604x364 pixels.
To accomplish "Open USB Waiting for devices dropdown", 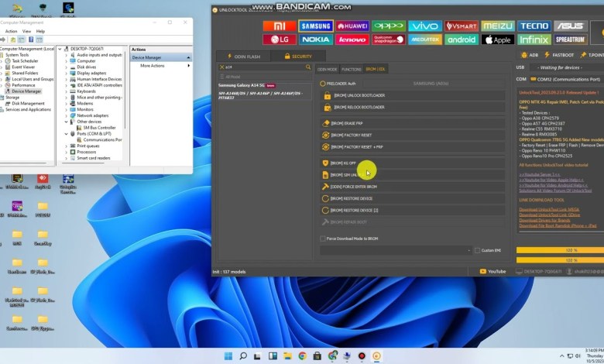I will [x=566, y=67].
